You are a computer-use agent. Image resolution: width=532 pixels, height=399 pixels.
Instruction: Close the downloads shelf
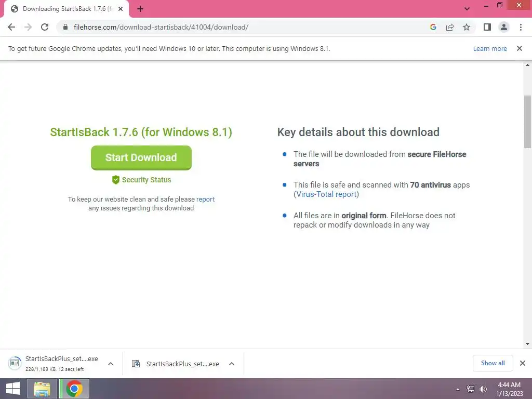click(523, 363)
